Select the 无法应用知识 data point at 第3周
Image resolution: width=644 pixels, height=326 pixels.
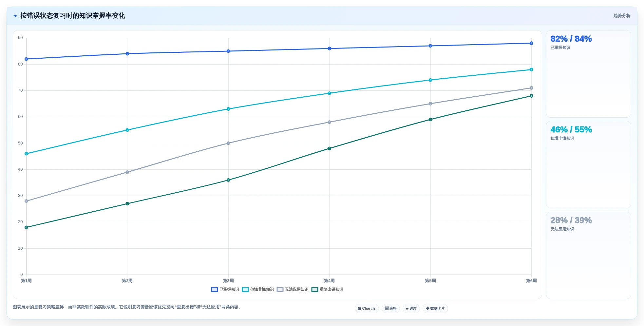click(x=228, y=143)
